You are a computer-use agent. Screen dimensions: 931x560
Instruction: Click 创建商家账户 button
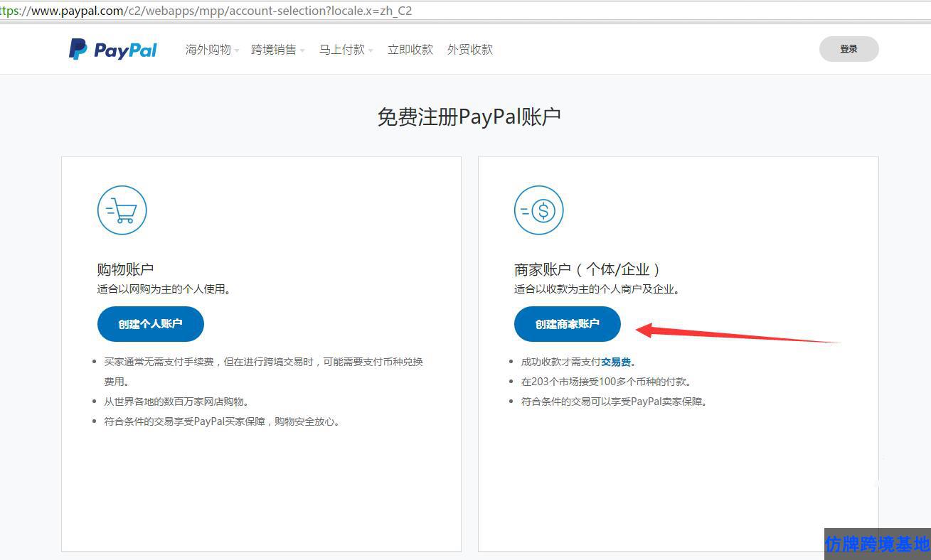(x=568, y=324)
